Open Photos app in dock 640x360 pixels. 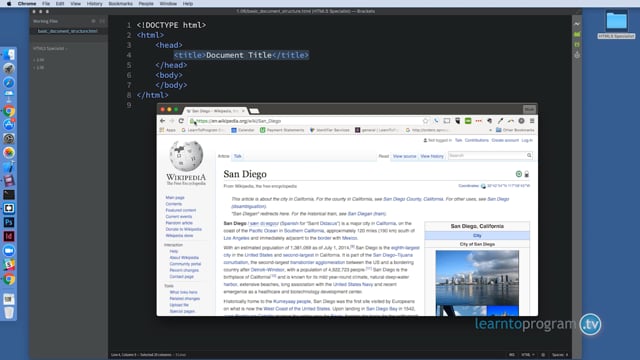point(9,153)
